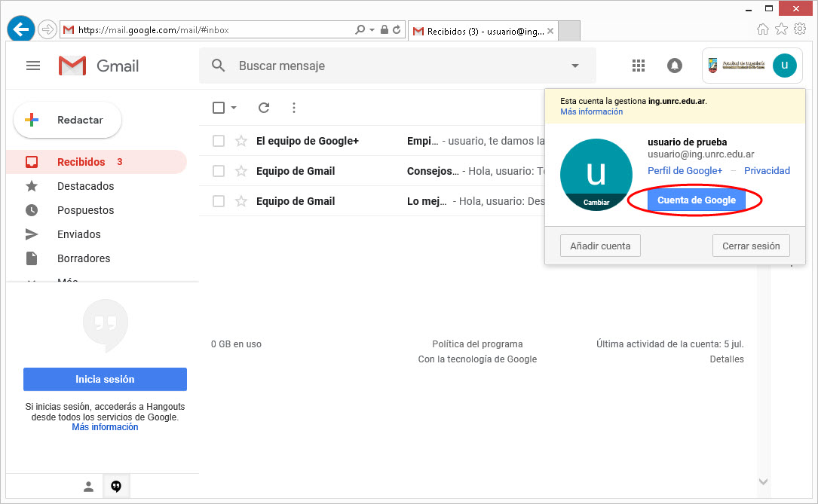Viewport: 818px width, 504px height.
Task: Click Cerrar sesión
Action: tap(751, 246)
